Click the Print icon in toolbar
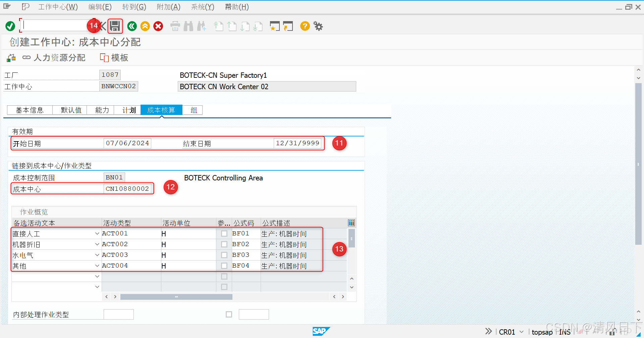 [x=175, y=26]
